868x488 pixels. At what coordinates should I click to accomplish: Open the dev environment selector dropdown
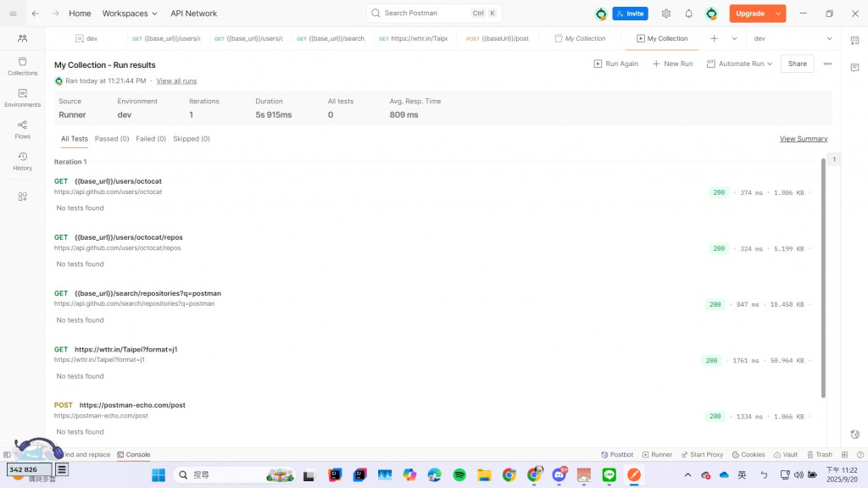(x=793, y=38)
